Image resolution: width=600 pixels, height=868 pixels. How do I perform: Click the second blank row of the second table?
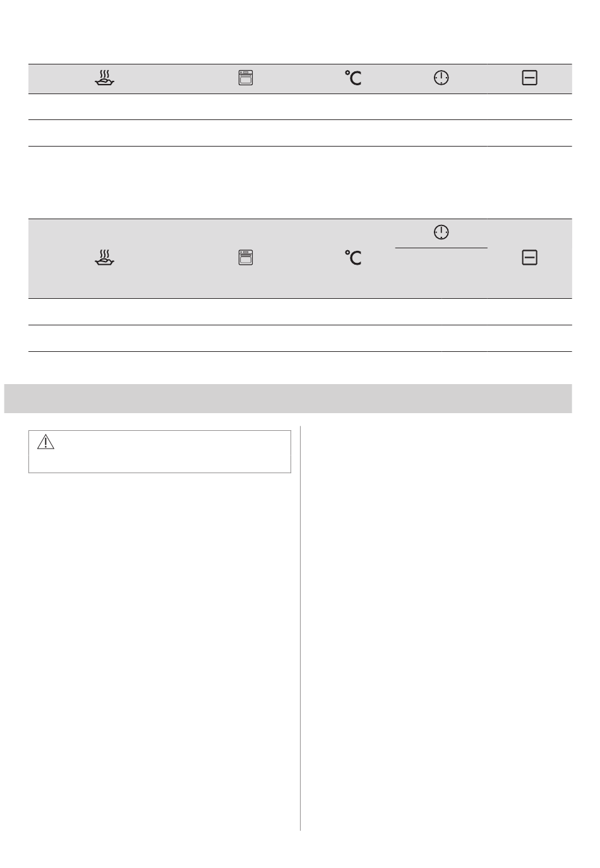300,339
